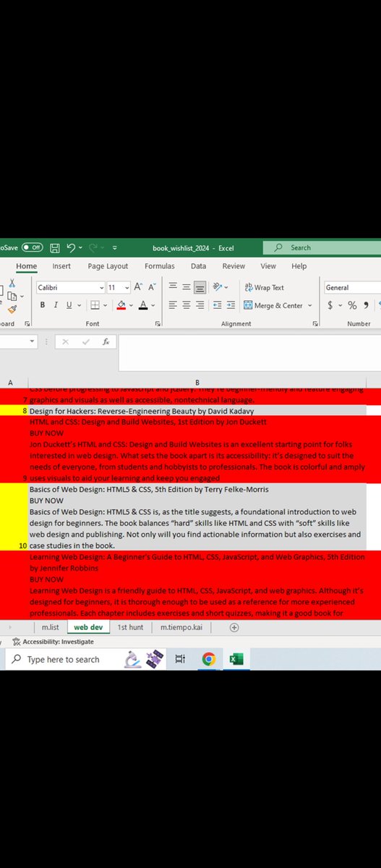The width and height of the screenshot is (381, 868).
Task: Toggle Underline formatting
Action: coord(69,305)
